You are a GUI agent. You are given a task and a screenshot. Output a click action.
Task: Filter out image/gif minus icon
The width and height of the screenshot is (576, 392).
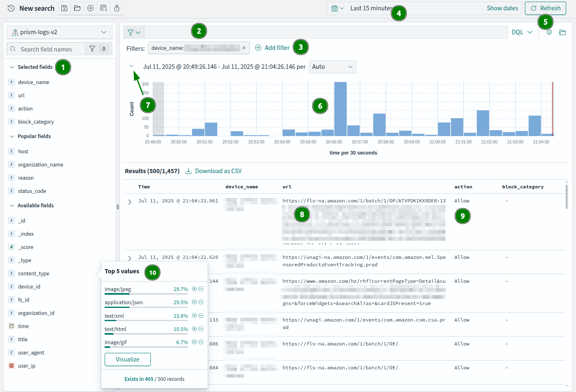(x=201, y=342)
